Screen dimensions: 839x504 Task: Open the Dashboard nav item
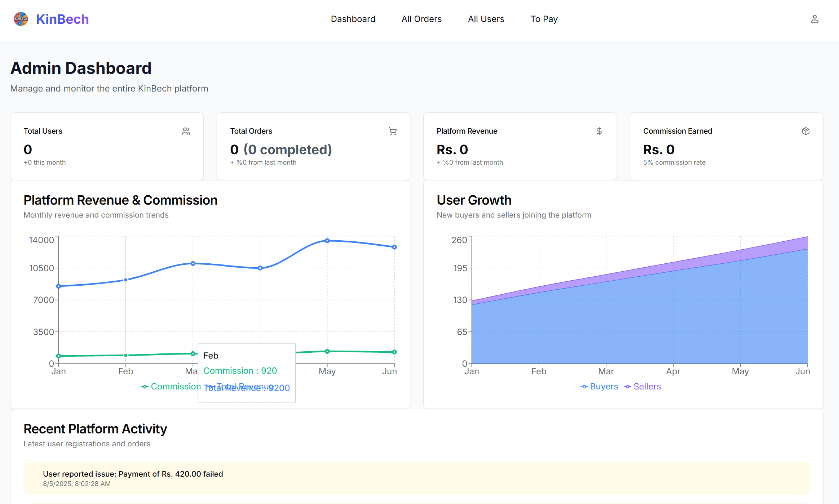pos(353,19)
